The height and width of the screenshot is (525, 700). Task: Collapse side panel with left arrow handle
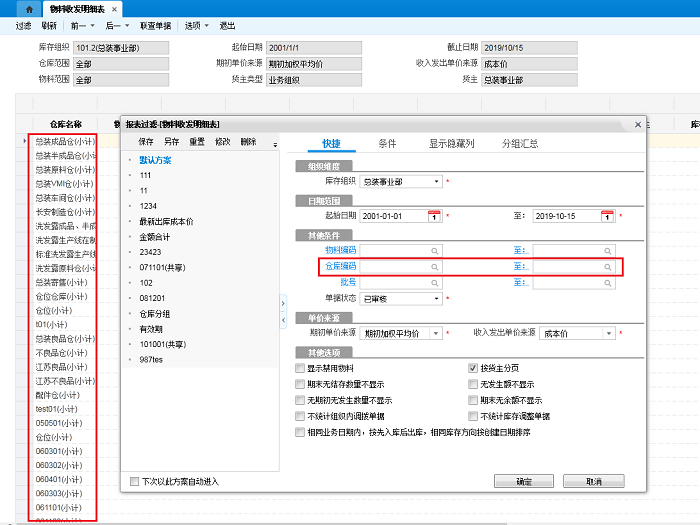point(283,320)
